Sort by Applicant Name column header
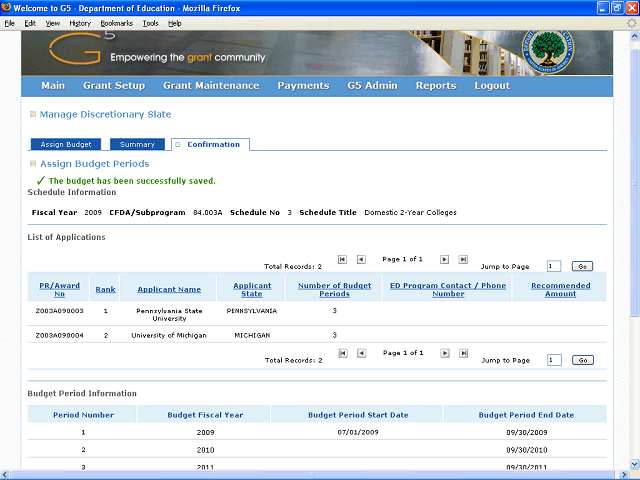The height and width of the screenshot is (480, 640). click(x=169, y=289)
